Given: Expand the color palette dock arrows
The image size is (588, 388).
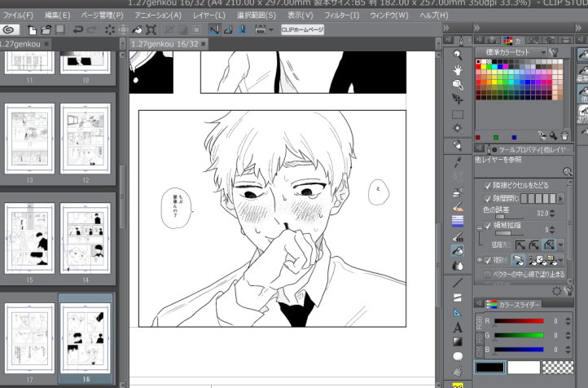Looking at the screenshot, I should pyautogui.click(x=477, y=28).
